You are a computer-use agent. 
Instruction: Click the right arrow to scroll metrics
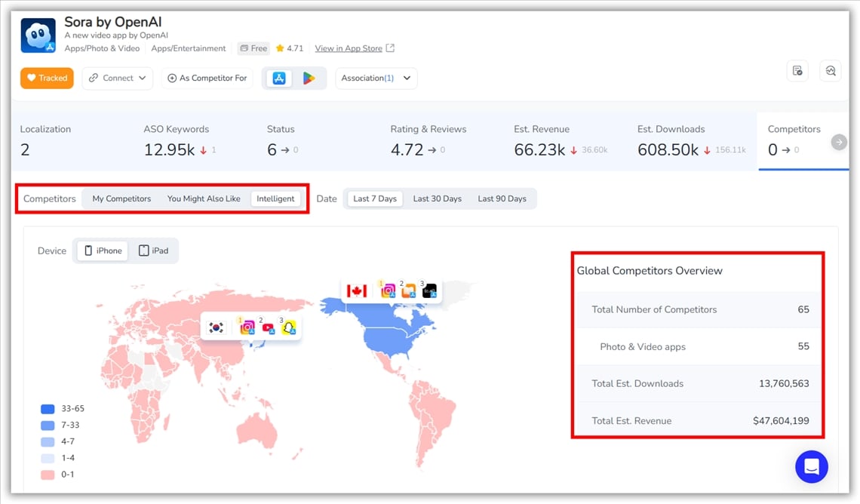tap(838, 142)
